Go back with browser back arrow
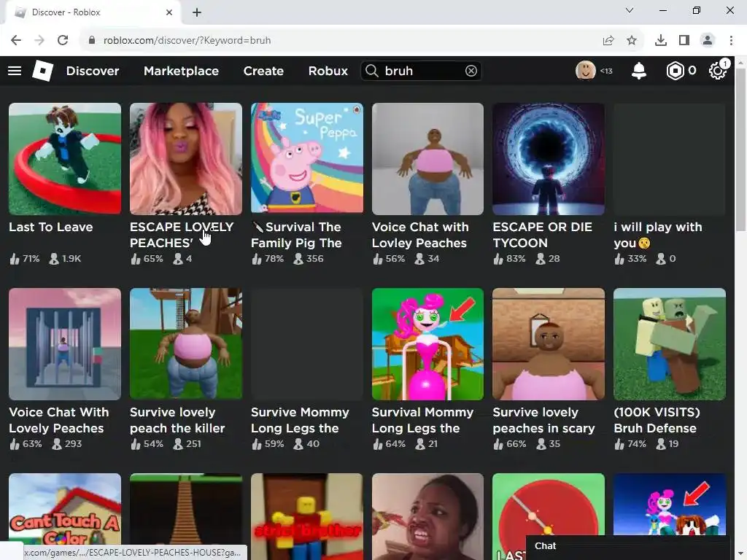This screenshot has height=560, width=747. pyautogui.click(x=16, y=40)
